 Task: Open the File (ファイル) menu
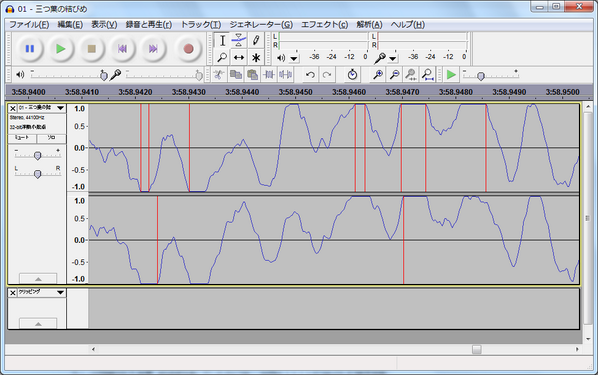pyautogui.click(x=29, y=25)
